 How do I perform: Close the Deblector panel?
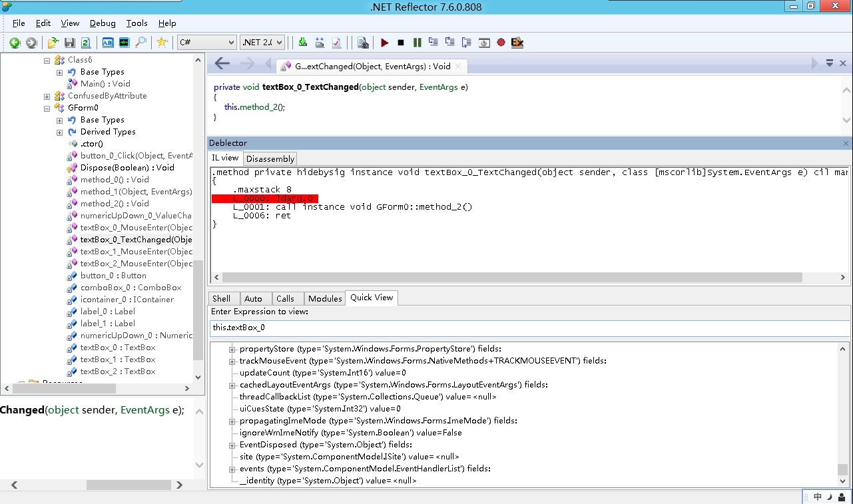[x=846, y=143]
